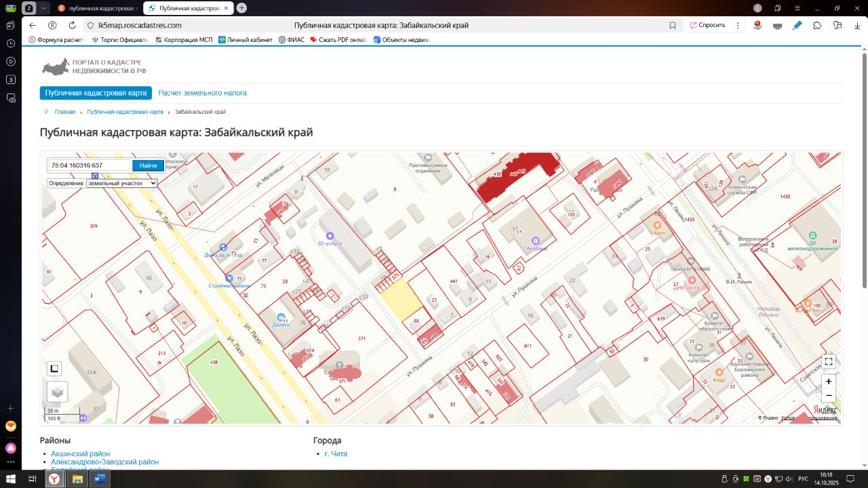Open the РУС keyboard language indicator
Screen dimensions: 868x488
coord(802,479)
